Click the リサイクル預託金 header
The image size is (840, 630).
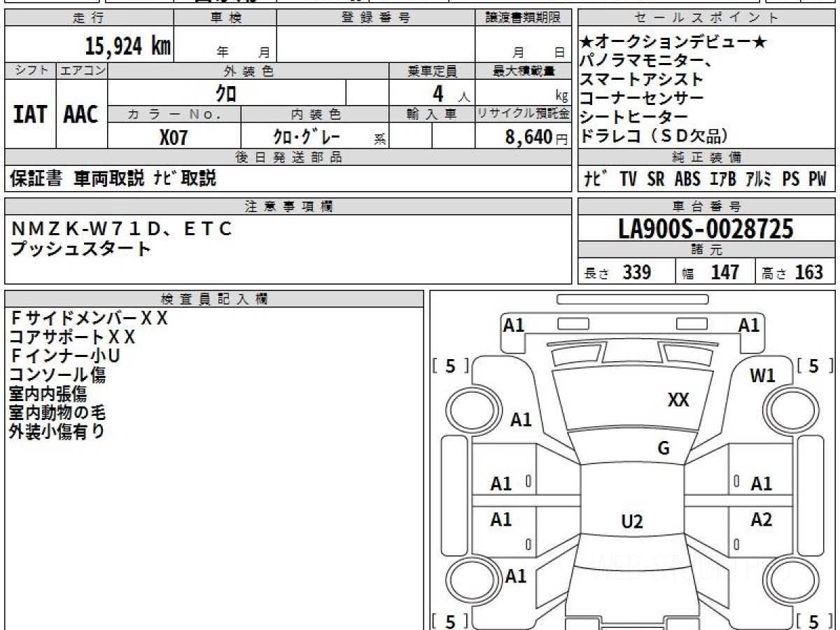pos(523,114)
